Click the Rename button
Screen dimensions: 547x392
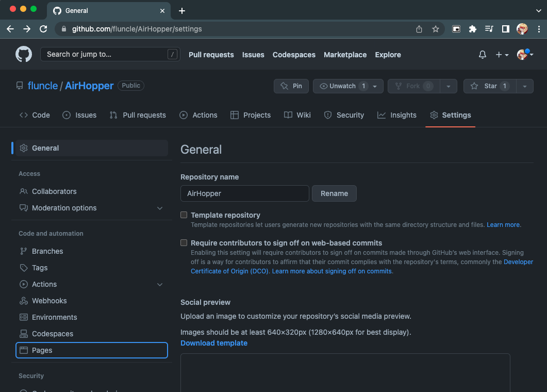[x=334, y=193]
